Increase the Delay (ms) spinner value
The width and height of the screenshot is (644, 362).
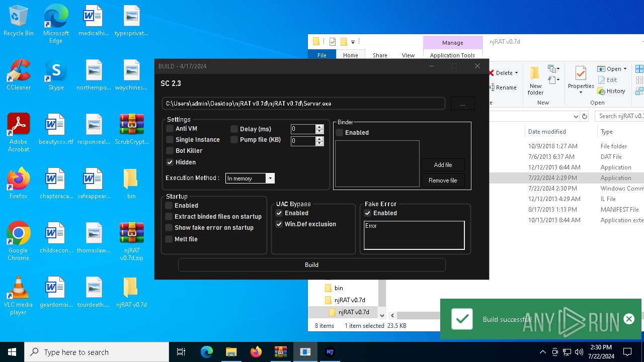tap(319, 127)
